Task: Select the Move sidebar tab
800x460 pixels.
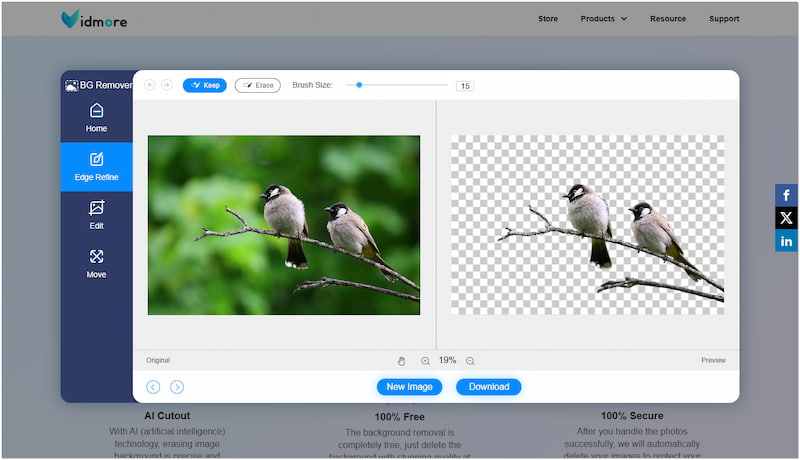Action: [96, 263]
